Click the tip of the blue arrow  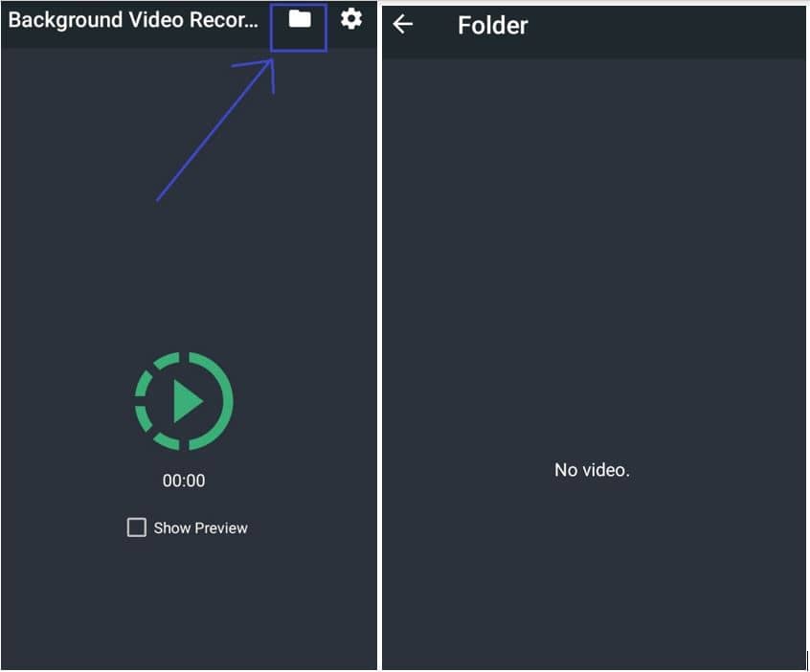(271, 61)
